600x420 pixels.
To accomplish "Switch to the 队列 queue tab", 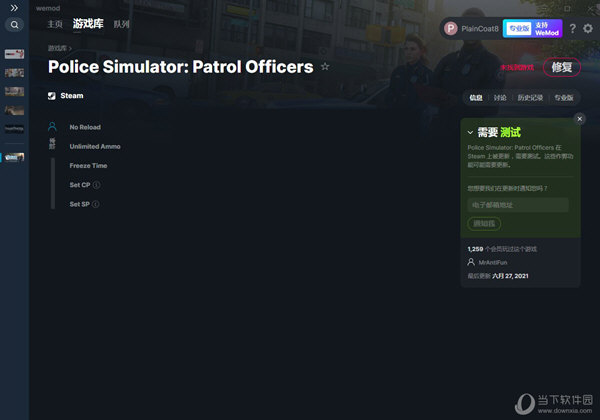I will 122,24.
